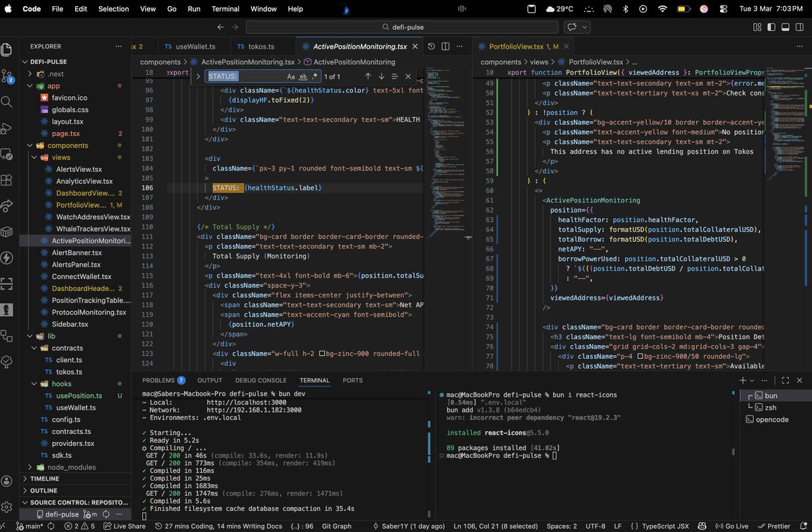Open Explorer panel more actions menu
The image size is (812, 532).
(x=119, y=47)
